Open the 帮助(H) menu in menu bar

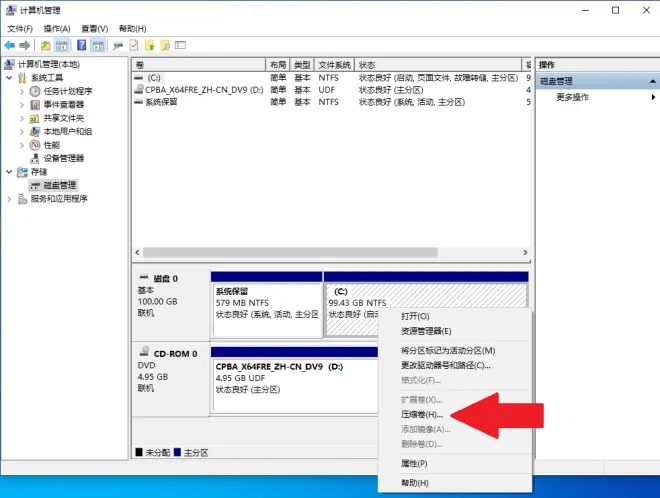click(133, 29)
